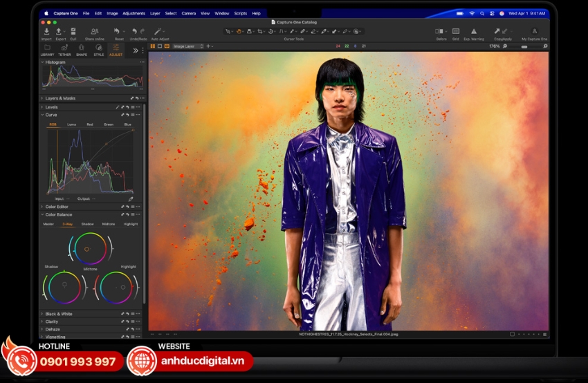The height and width of the screenshot is (383, 588).
Task: Expand the Layers & Masks panel
Action: click(42, 98)
